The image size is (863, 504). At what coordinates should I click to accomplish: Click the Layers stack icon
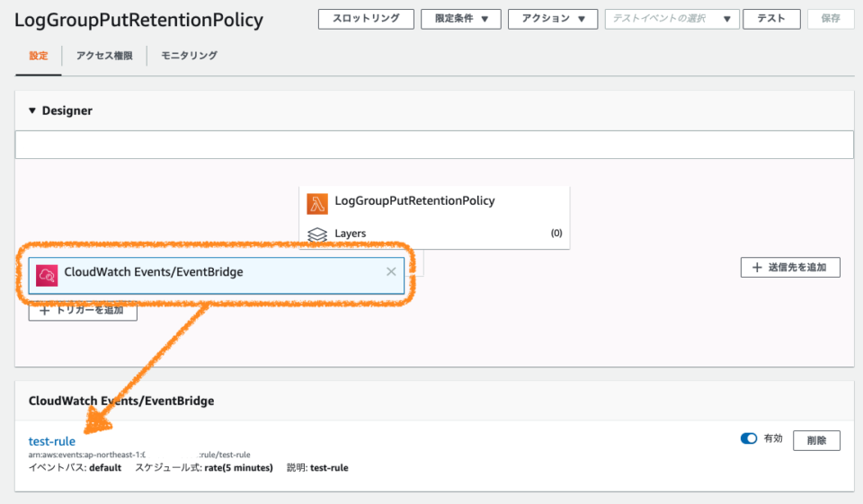[x=317, y=234]
